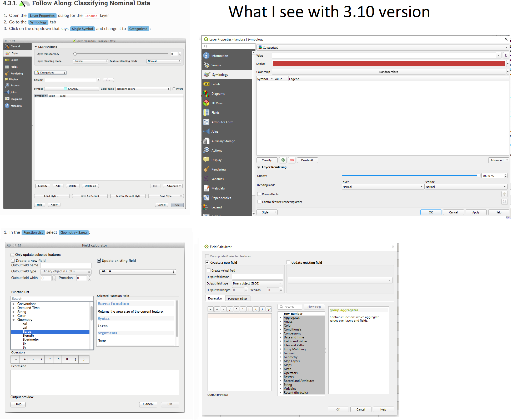Click the Classify button
The height and width of the screenshot is (420, 513).
click(x=267, y=160)
